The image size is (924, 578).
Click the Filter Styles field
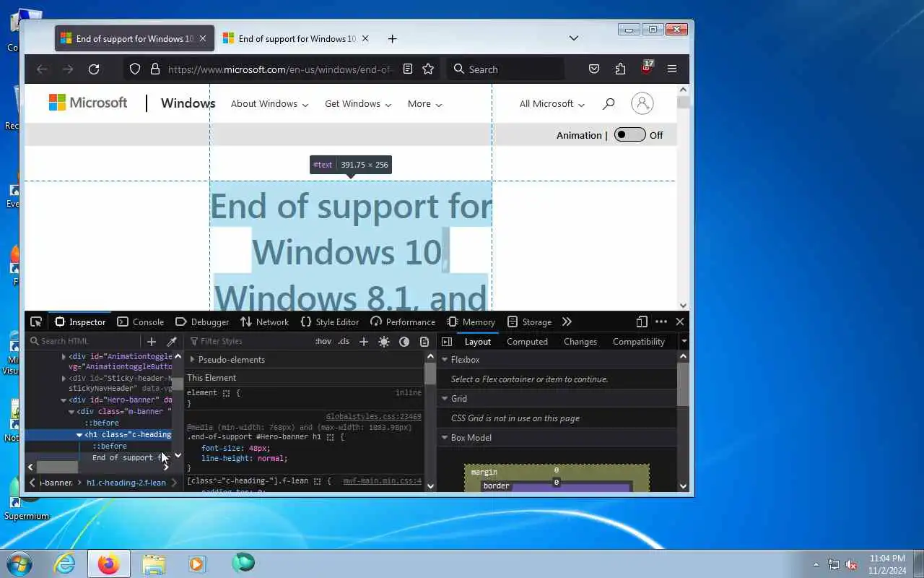click(x=249, y=342)
